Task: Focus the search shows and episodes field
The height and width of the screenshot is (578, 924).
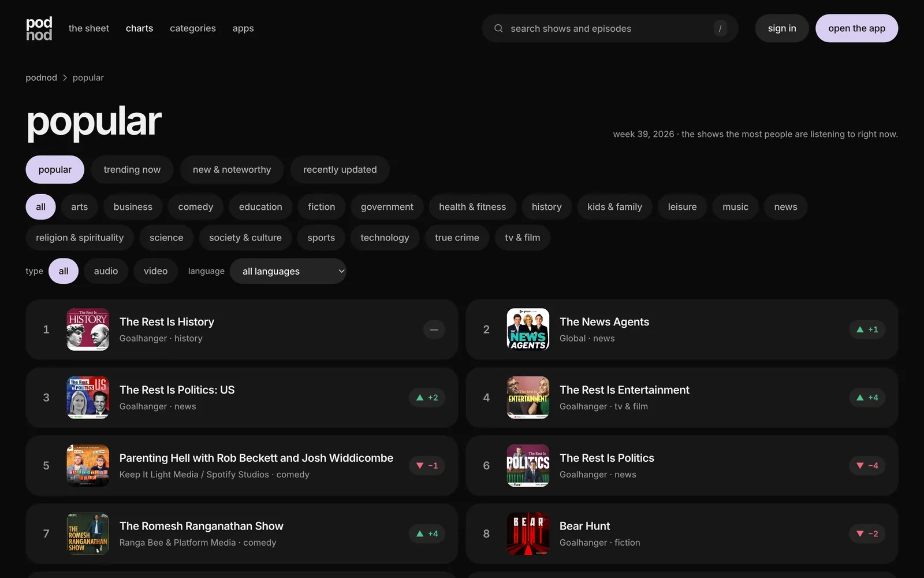Action: pyautogui.click(x=610, y=28)
